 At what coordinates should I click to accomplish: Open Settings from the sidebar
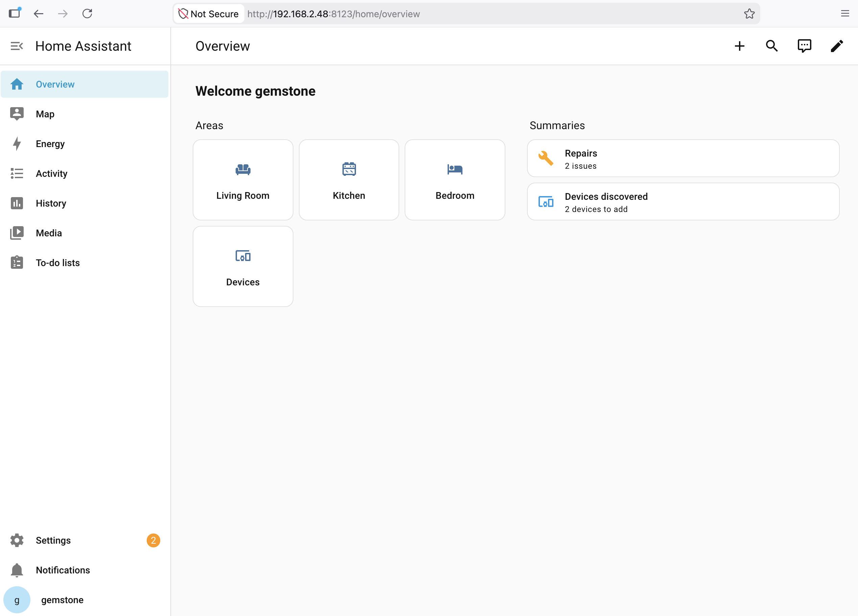[85, 540]
